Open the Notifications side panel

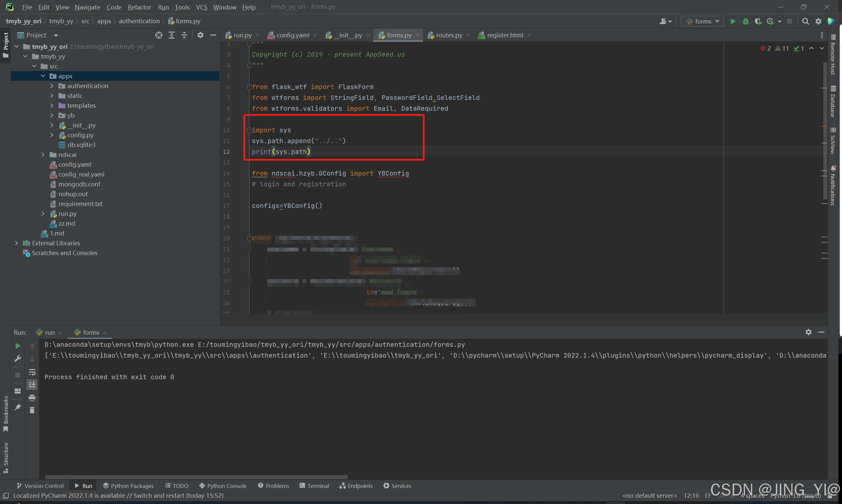click(833, 185)
